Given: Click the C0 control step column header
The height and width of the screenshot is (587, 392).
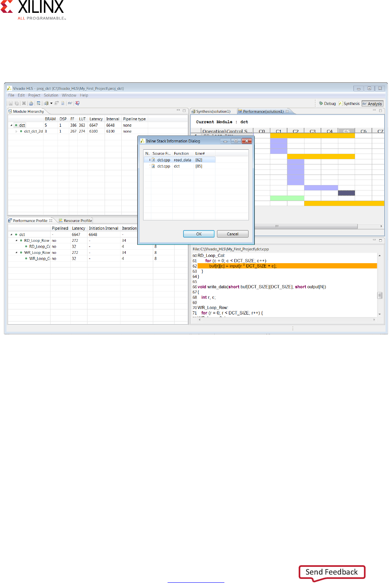Looking at the screenshot, I should (x=262, y=131).
